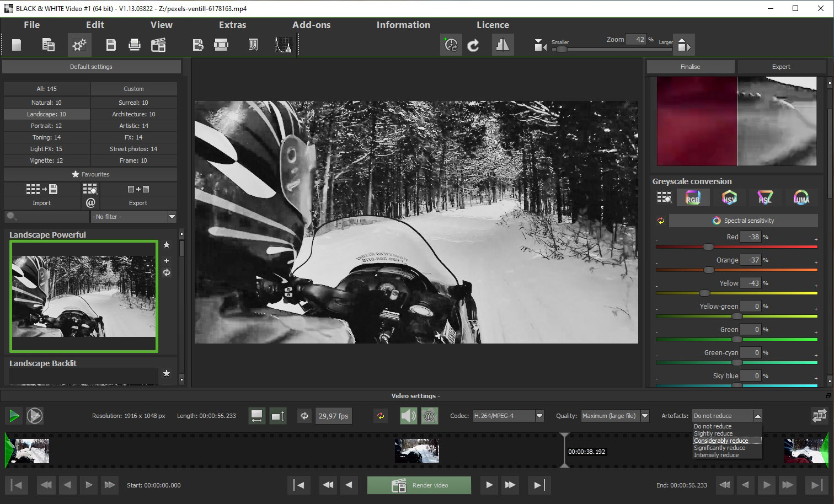Open the Codec H.264/MPEG-4 dropdown

[539, 416]
